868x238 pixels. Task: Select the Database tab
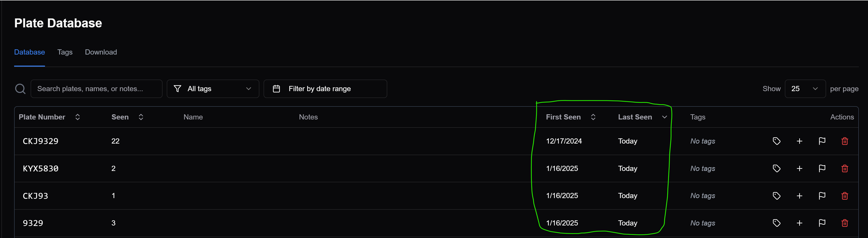coord(29,52)
